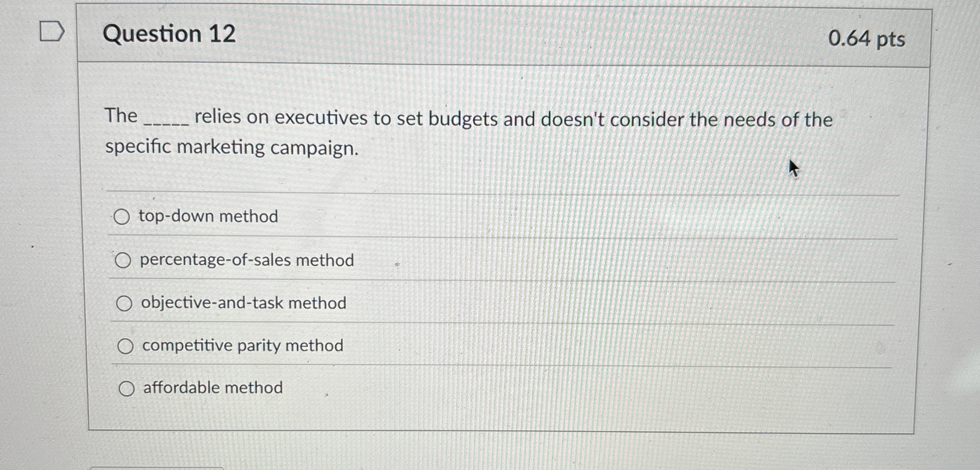Click the objective-and-task method label text
980x470 pixels.
[x=243, y=303]
